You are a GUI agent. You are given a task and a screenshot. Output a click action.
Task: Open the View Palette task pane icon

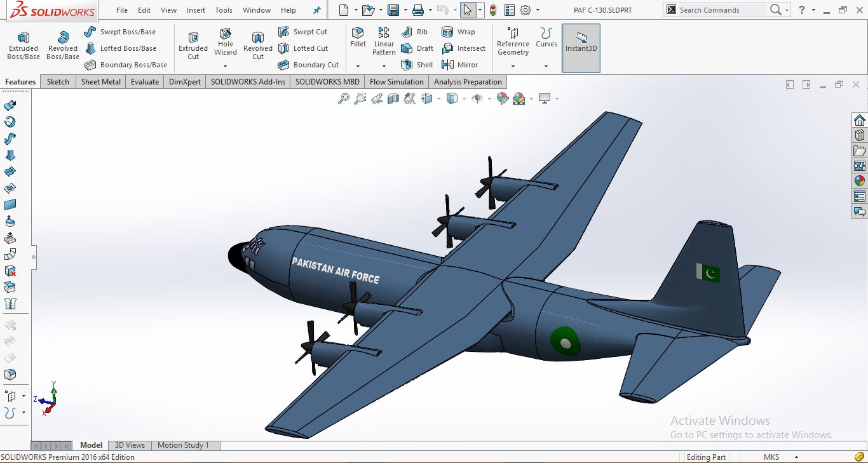pyautogui.click(x=860, y=166)
